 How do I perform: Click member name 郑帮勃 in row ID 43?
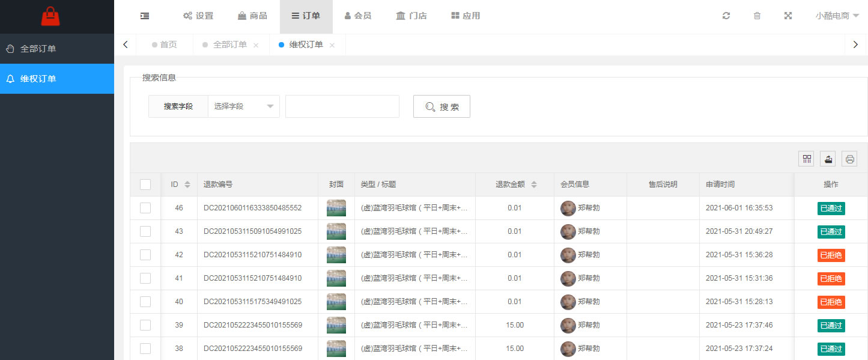click(x=589, y=231)
